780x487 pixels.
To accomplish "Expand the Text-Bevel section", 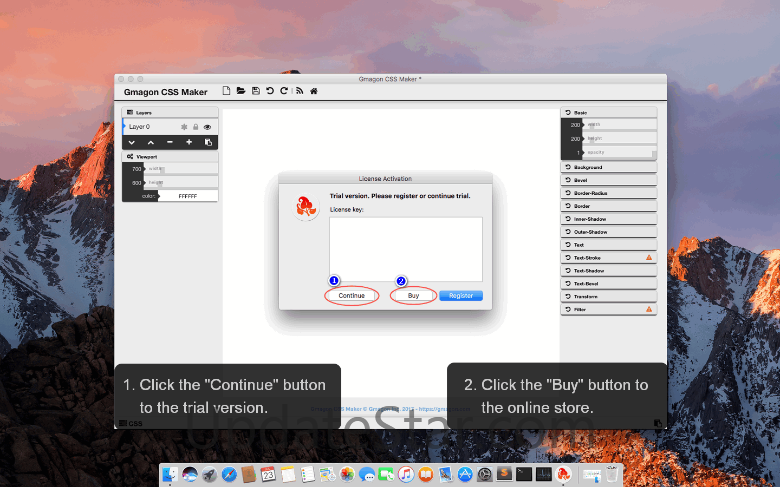I will [x=608, y=284].
